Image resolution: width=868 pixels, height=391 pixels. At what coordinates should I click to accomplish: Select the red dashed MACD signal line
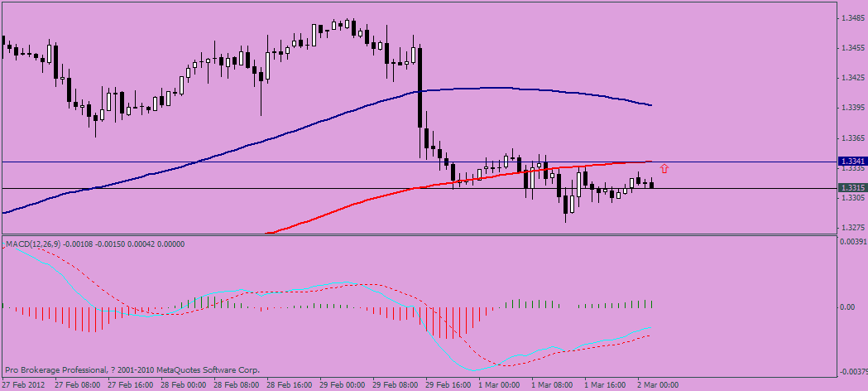click(x=458, y=335)
